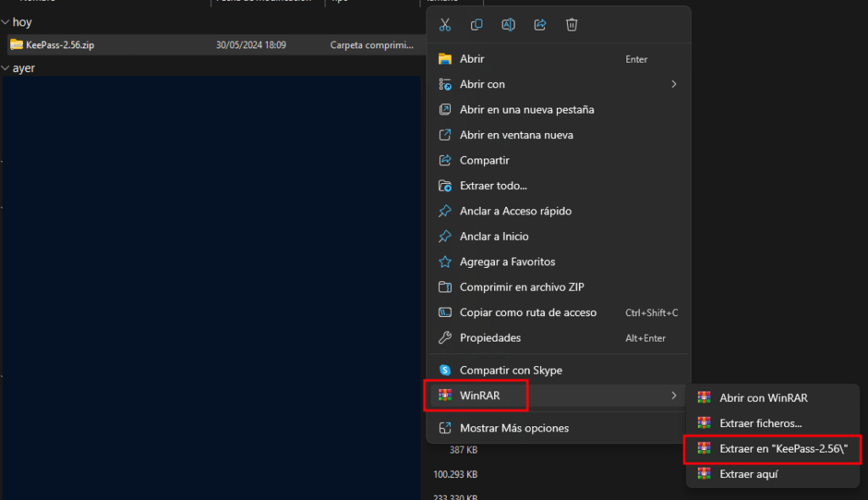Viewport: 868px width, 500px height.
Task: Click the 100.293 KB size value
Action: pos(455,475)
